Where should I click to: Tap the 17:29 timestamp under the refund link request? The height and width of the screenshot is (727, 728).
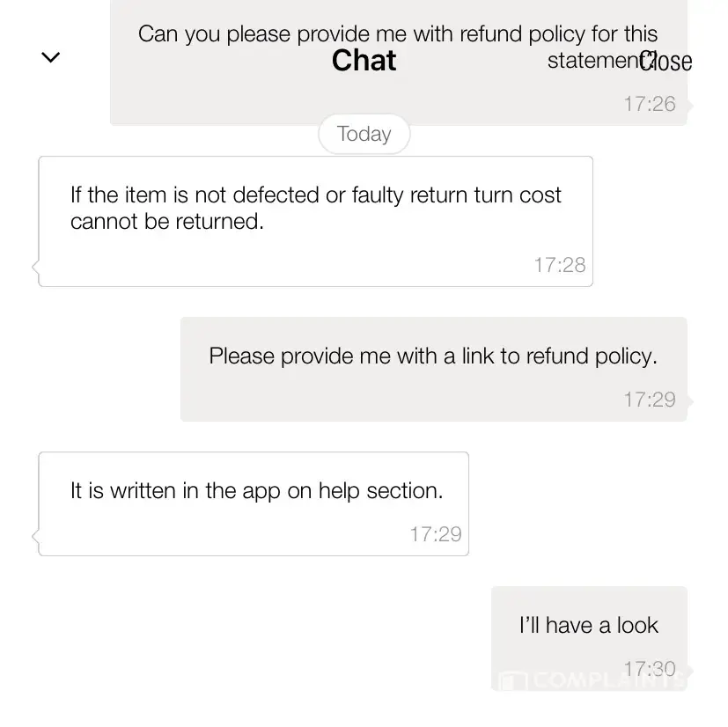point(649,400)
